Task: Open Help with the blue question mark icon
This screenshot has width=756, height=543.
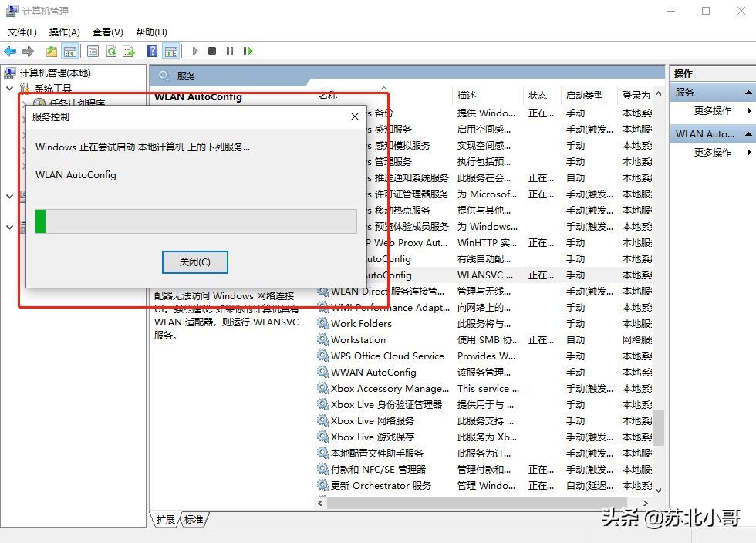Action: pos(153,51)
